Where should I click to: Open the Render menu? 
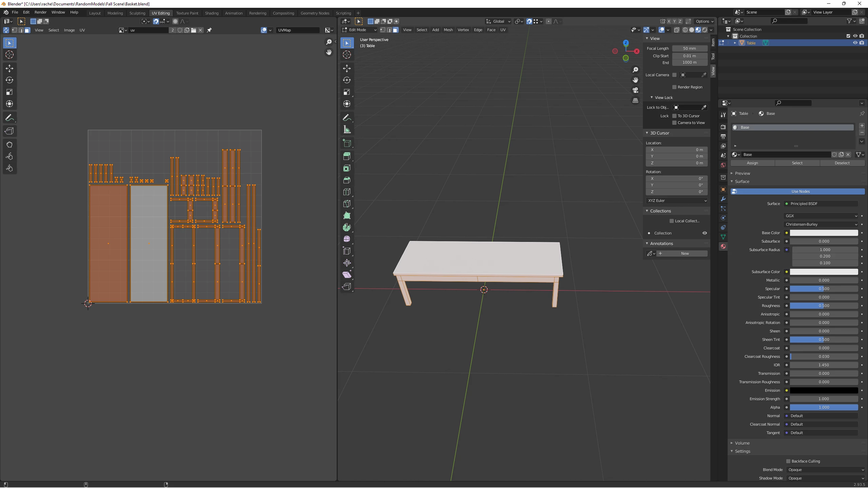pyautogui.click(x=40, y=12)
